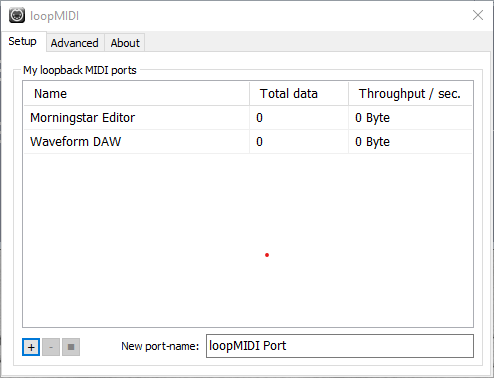Click Total data value for Waveform DAW

point(259,142)
